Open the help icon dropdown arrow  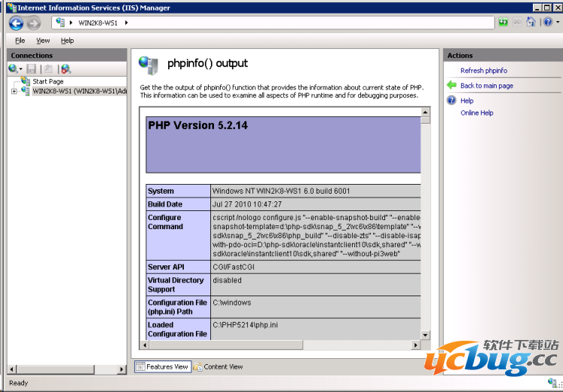558,23
